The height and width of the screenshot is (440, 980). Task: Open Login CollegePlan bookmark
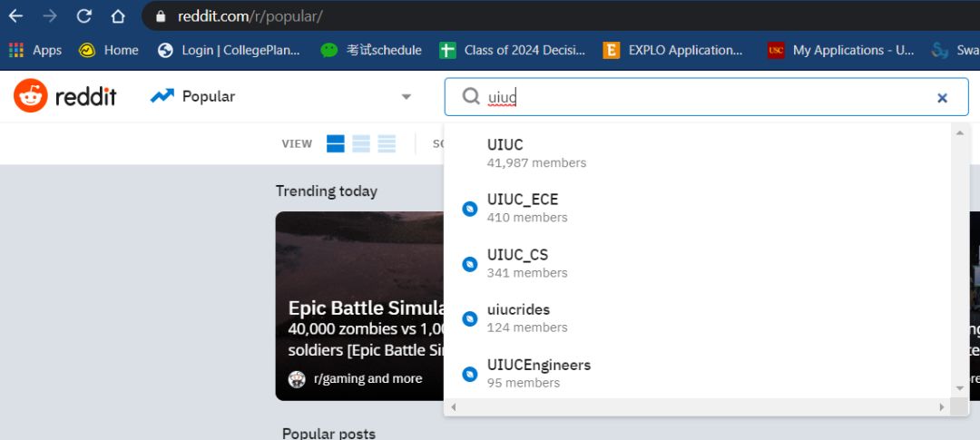229,51
